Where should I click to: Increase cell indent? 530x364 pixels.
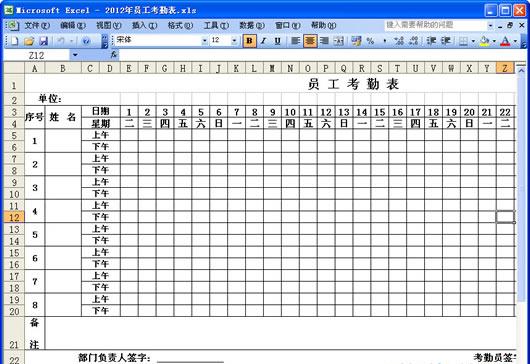[445, 41]
